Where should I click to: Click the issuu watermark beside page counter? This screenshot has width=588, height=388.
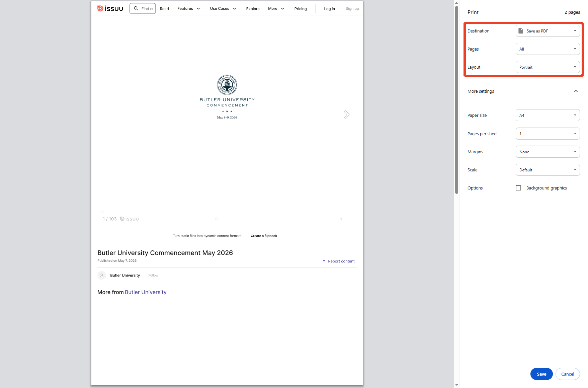tap(130, 219)
